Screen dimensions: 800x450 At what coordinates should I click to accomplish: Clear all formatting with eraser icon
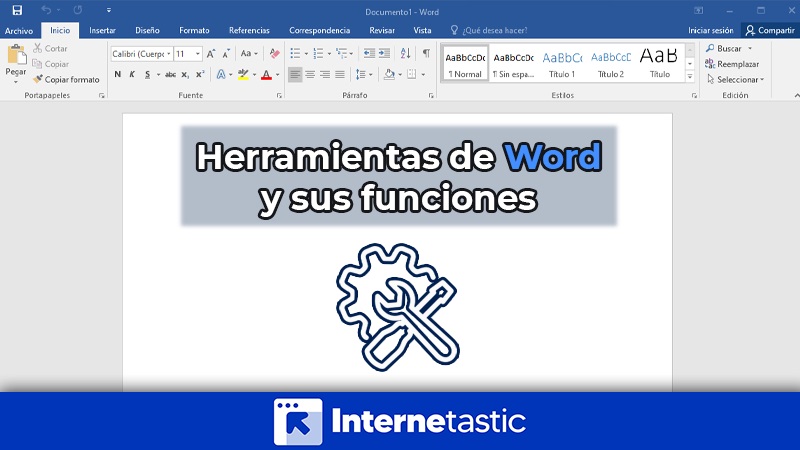pos(274,54)
